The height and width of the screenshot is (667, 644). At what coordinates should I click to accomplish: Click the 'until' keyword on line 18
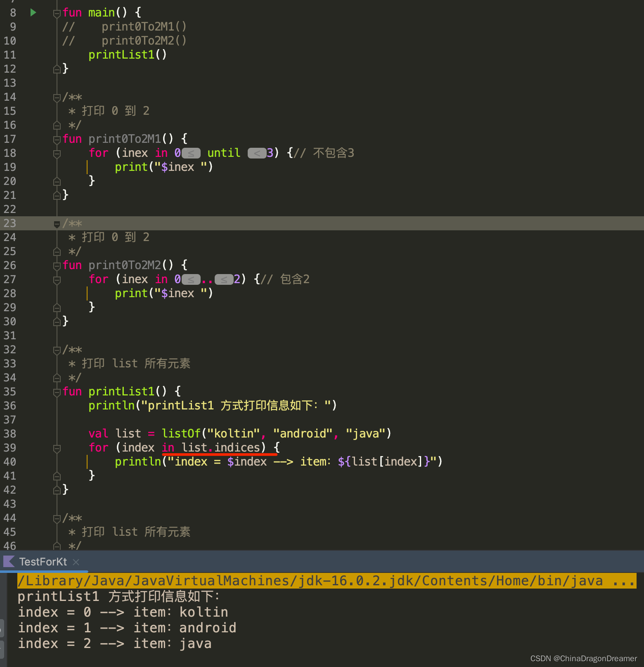(224, 153)
